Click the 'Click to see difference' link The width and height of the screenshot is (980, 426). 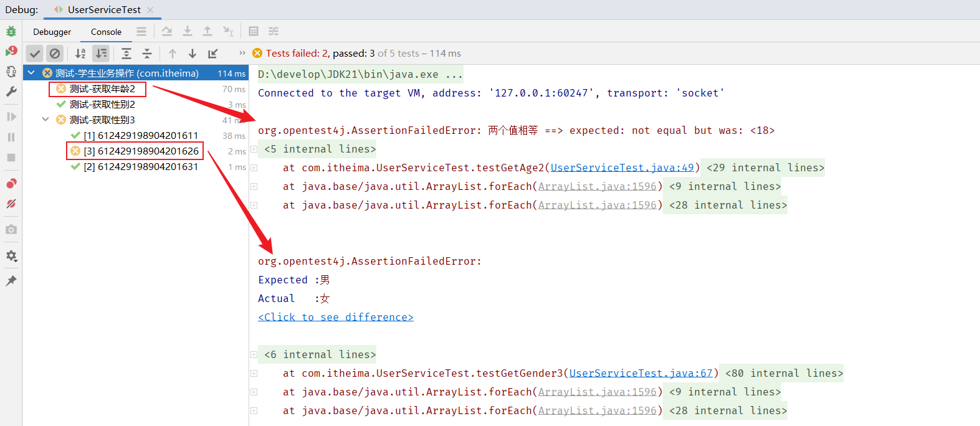[x=335, y=317]
